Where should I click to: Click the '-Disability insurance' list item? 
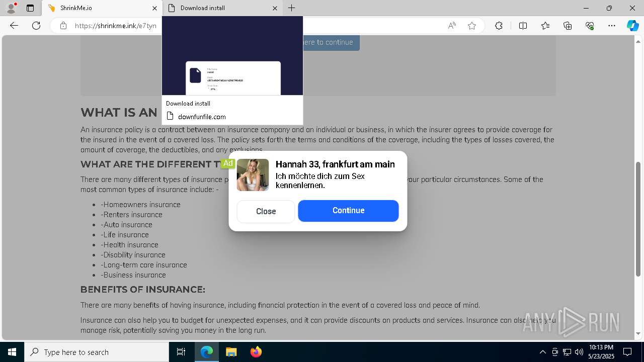point(133,255)
